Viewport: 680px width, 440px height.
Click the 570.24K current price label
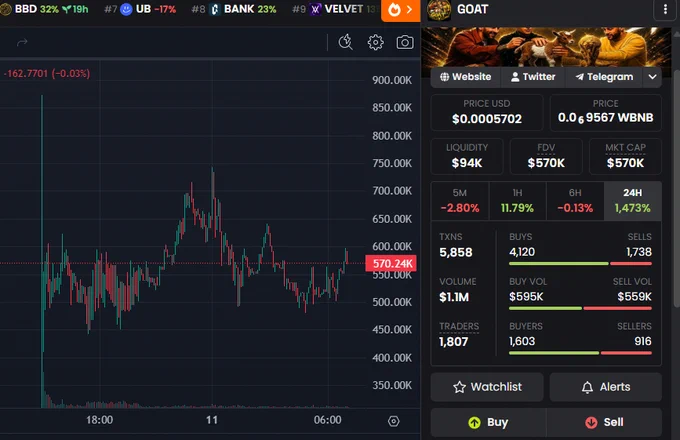pos(391,263)
